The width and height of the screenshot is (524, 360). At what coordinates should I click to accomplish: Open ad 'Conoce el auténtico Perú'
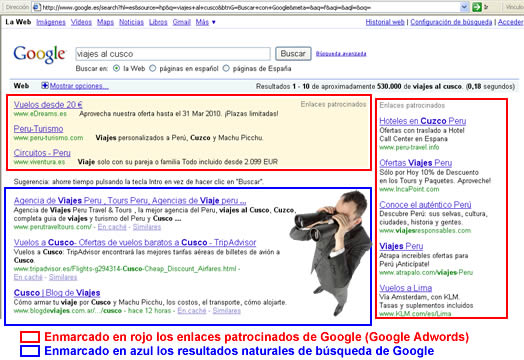[x=425, y=205]
